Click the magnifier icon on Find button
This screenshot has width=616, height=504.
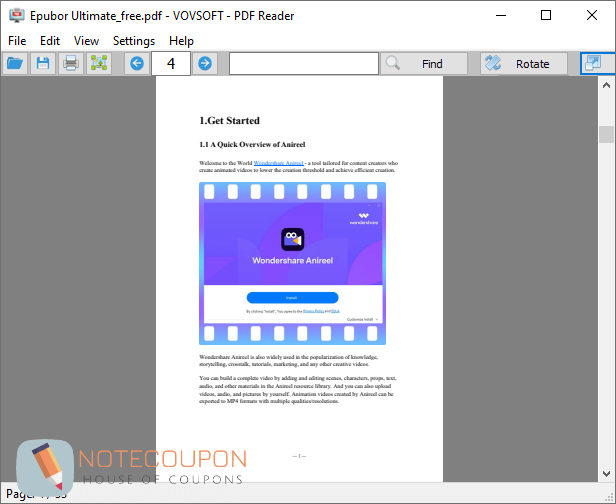point(393,63)
